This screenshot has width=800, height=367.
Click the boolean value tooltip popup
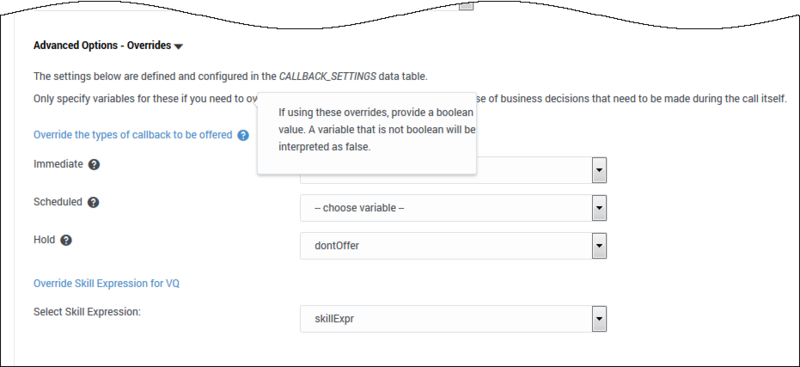(367, 133)
